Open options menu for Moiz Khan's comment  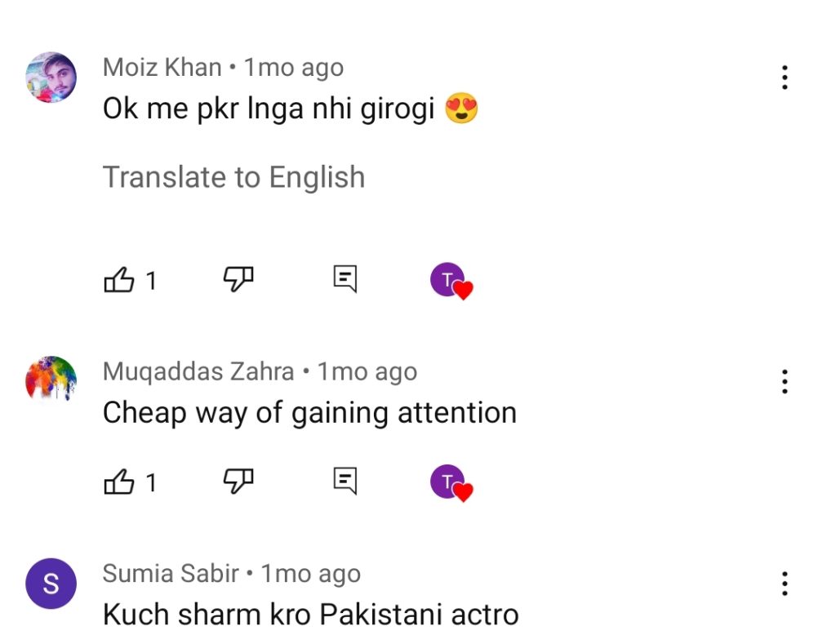(x=785, y=78)
